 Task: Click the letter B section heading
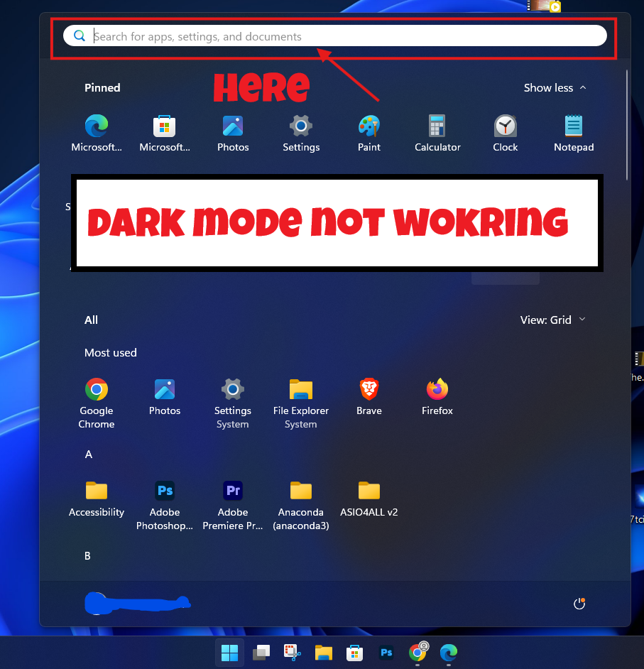point(88,556)
